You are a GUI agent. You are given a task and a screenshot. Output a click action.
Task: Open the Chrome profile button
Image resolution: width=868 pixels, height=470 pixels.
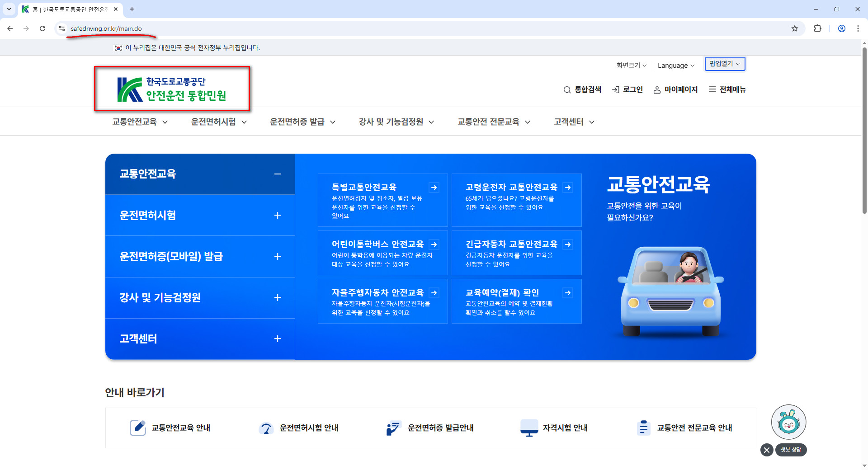click(842, 28)
